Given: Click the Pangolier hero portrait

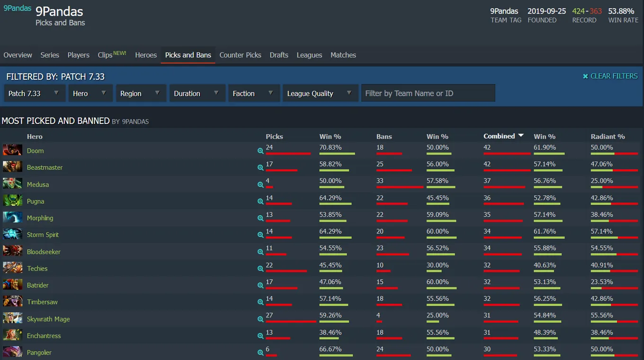Looking at the screenshot, I should (x=12, y=352).
